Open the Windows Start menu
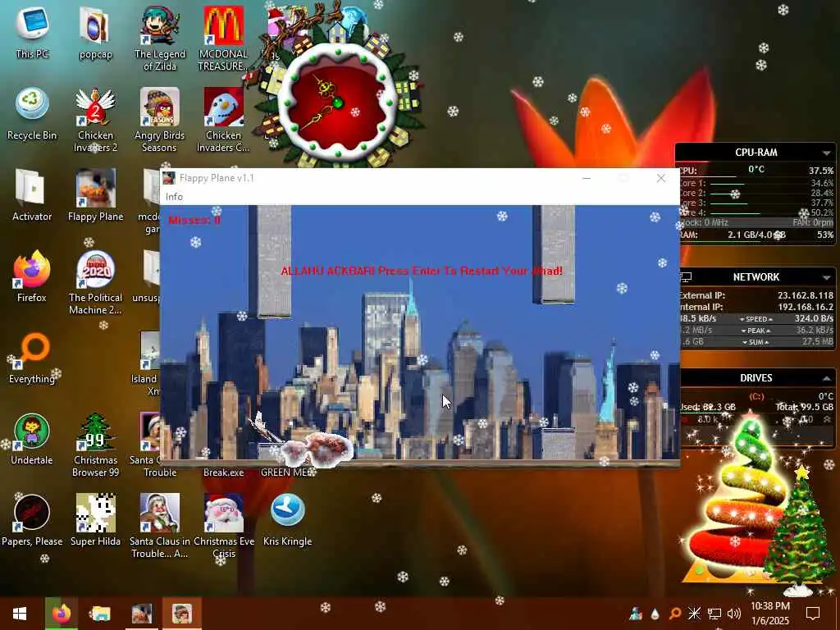 click(x=20, y=614)
